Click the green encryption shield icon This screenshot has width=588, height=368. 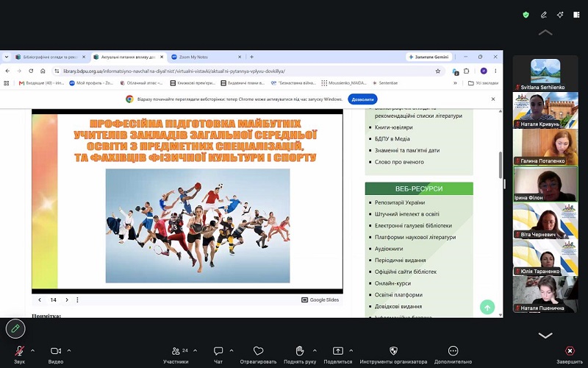click(526, 15)
